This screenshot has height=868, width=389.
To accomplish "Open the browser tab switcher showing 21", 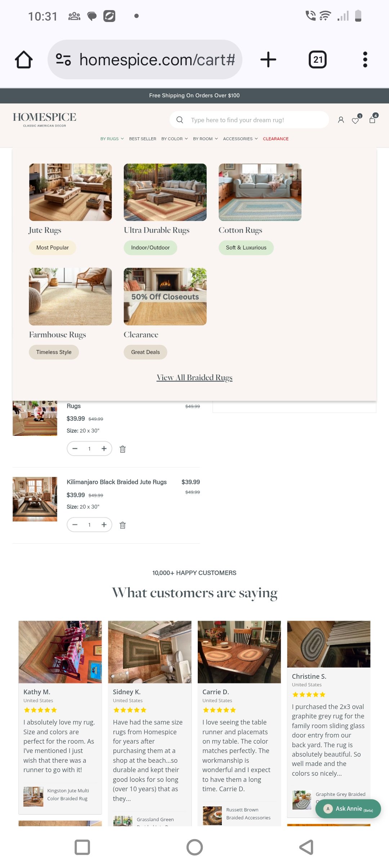I will [x=318, y=59].
